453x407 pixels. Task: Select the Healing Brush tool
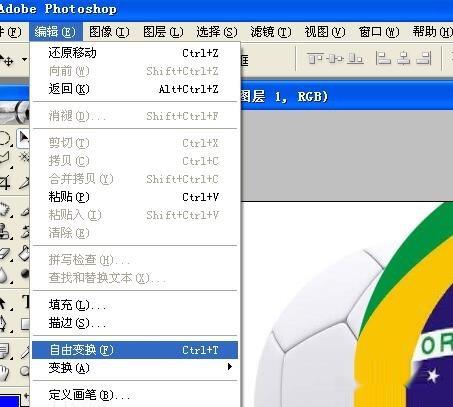pyautogui.click(x=5, y=210)
